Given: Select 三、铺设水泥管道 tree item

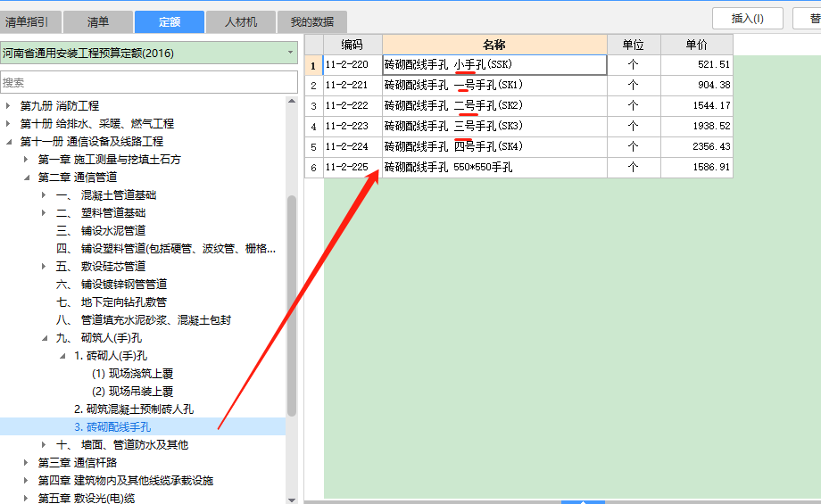Looking at the screenshot, I should coord(101,230).
